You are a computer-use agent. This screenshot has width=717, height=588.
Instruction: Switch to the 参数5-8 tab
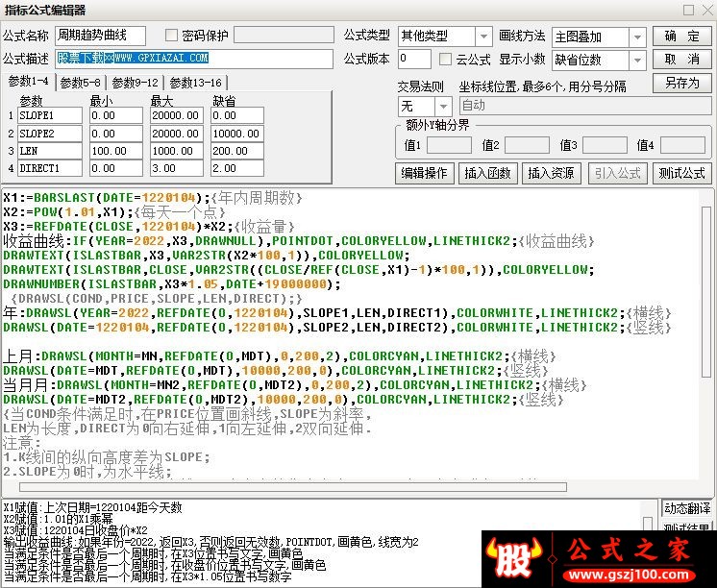82,83
